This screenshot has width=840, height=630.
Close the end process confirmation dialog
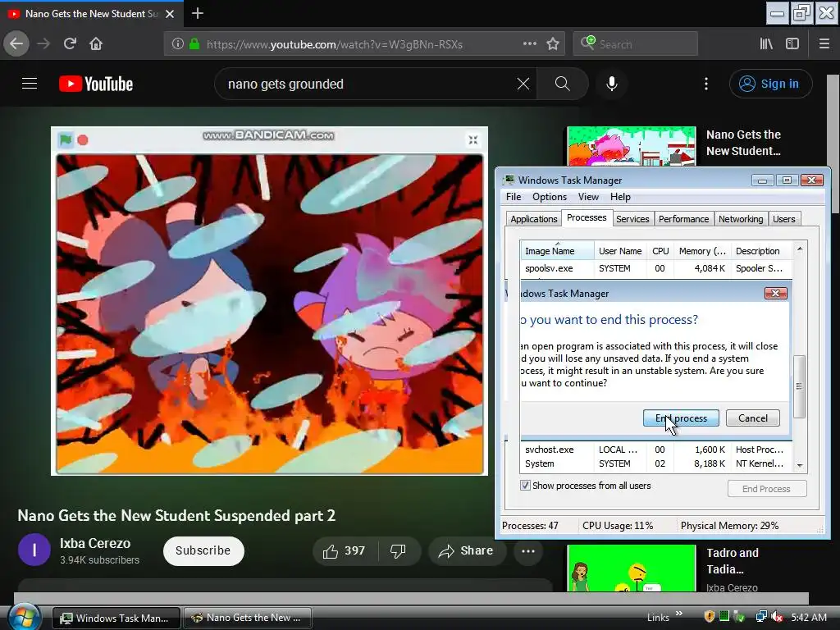point(775,293)
